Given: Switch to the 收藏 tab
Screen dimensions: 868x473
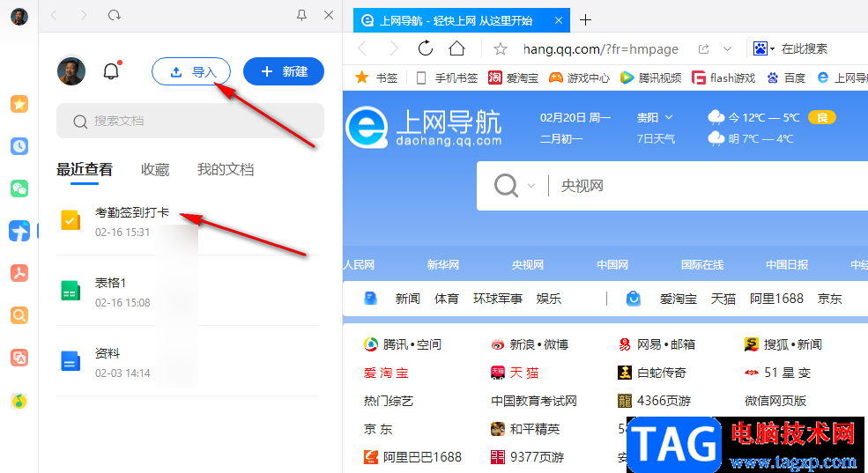Looking at the screenshot, I should [155, 169].
